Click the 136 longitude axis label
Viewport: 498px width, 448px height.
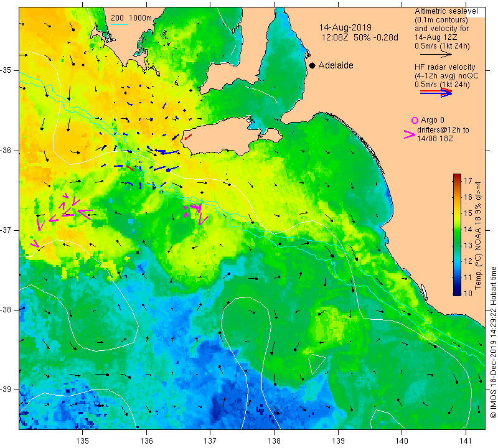147,441
